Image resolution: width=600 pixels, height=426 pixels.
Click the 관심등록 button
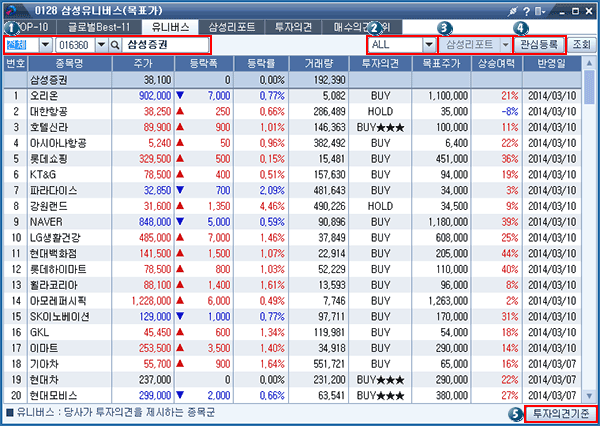[x=539, y=45]
